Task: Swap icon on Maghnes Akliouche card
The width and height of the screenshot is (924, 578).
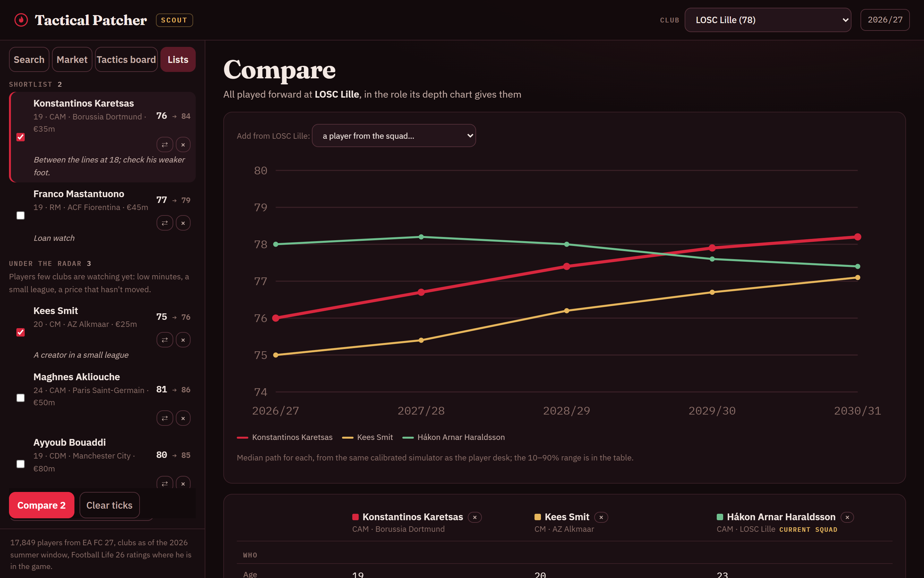Action: 165,418
